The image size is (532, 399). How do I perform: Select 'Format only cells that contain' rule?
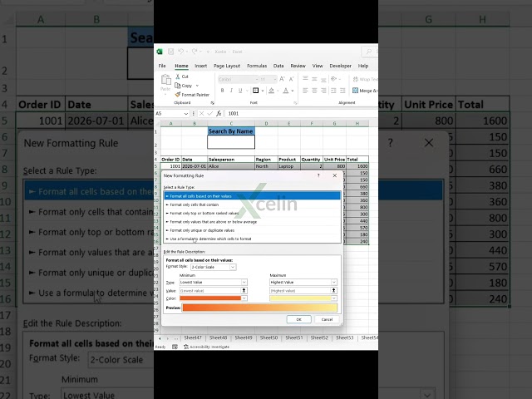(x=252, y=204)
